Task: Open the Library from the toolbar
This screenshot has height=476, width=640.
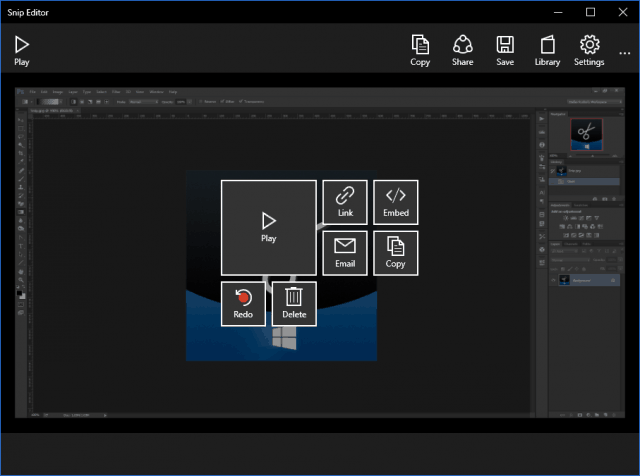Action: pyautogui.click(x=547, y=51)
